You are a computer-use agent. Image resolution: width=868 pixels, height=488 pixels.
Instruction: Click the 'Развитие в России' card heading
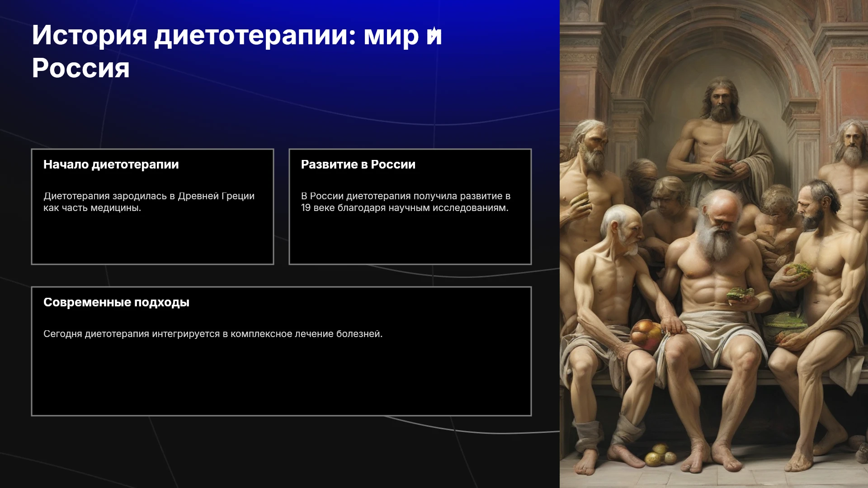358,164
